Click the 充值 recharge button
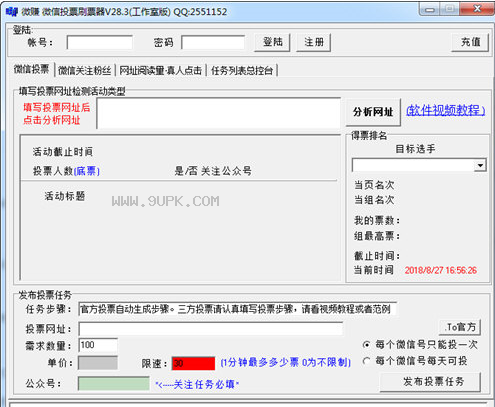Viewport: 495px width, 407px height. [x=470, y=42]
